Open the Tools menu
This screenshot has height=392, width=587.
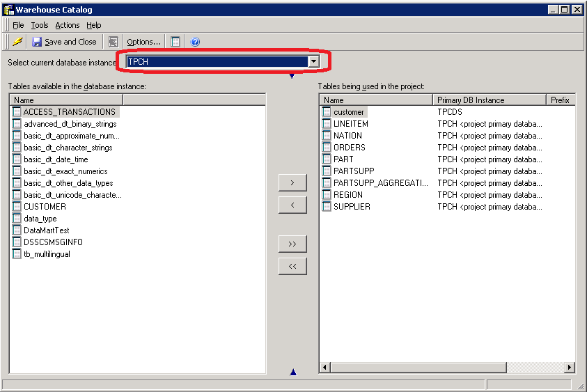pyautogui.click(x=40, y=25)
